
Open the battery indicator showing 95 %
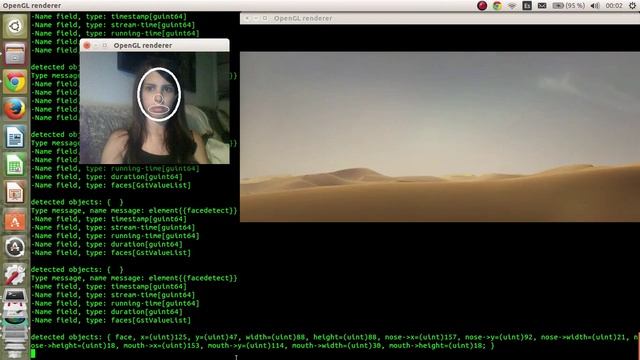569,5
